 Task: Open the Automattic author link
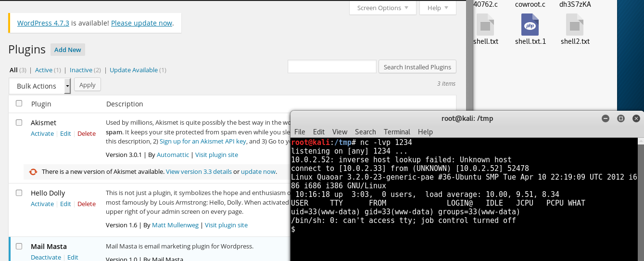(173, 155)
